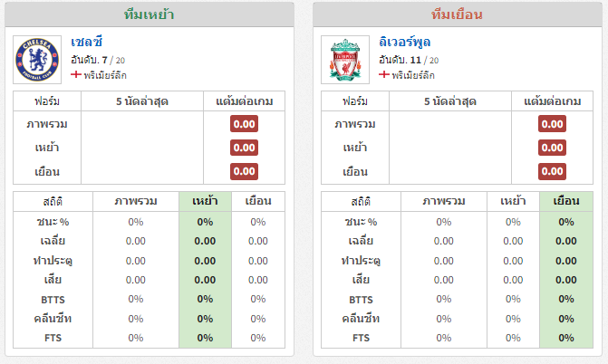Open พรีเมียร์ลีก league link under Liverpool
The image size is (608, 364).
(x=413, y=75)
